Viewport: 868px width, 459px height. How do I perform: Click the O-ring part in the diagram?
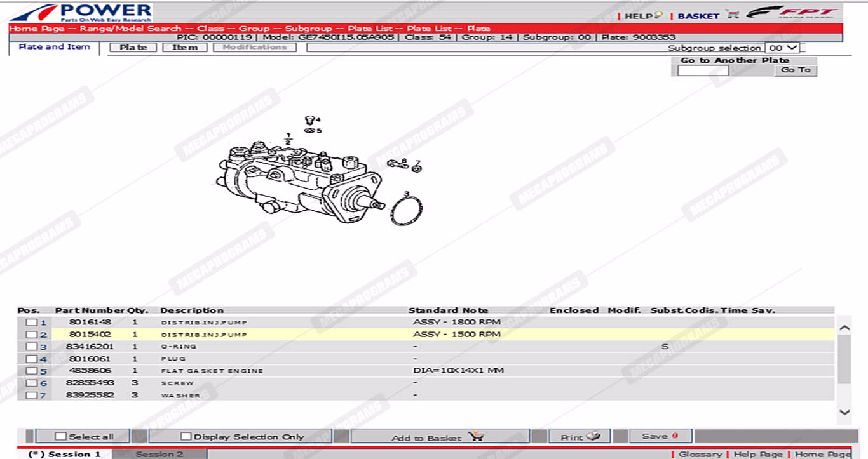pos(406,211)
